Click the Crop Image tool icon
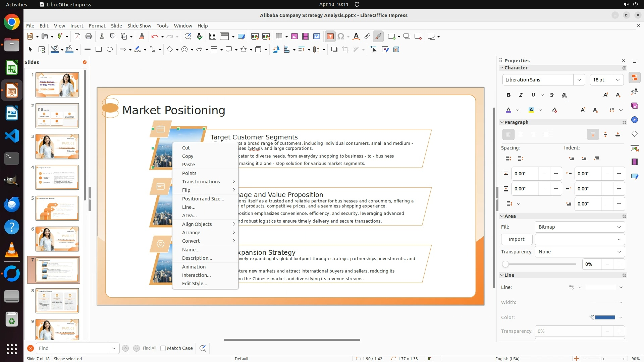Screen dimensions: 644x362 coord(345,50)
